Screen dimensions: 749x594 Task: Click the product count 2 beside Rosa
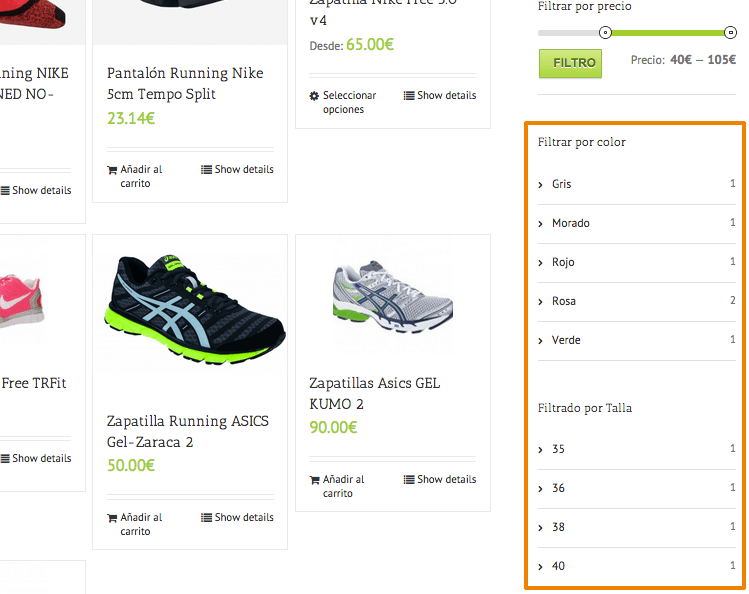[733, 300]
